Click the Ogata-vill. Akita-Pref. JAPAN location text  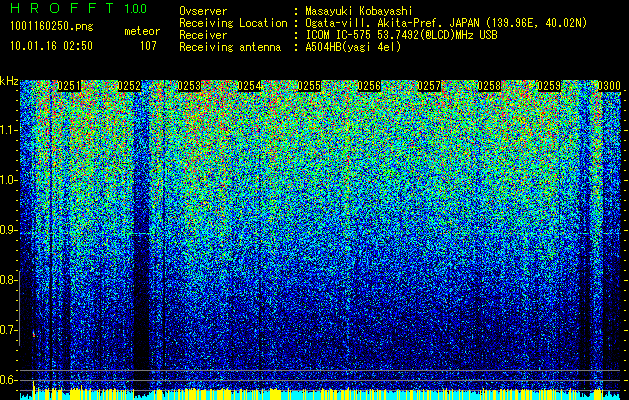tap(446, 23)
